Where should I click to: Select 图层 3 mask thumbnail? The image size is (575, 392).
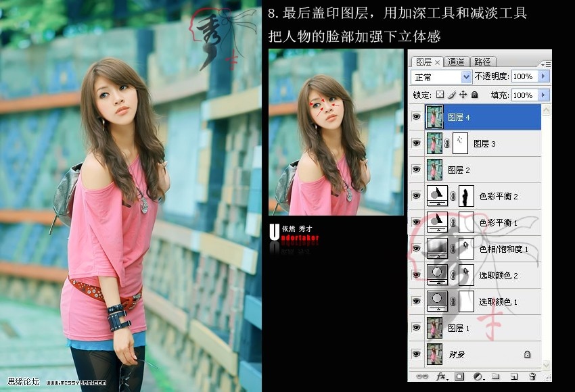click(460, 143)
